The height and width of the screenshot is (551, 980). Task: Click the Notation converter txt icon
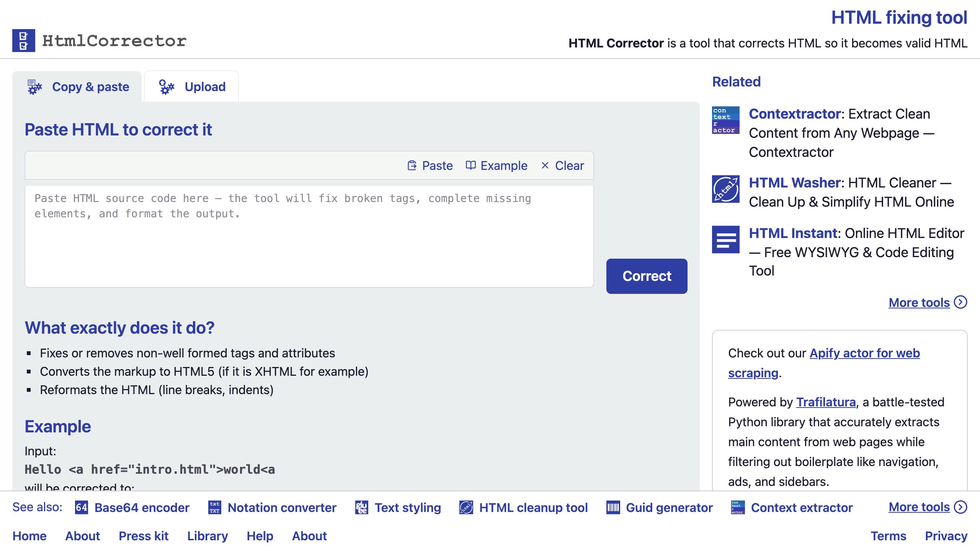click(x=215, y=507)
